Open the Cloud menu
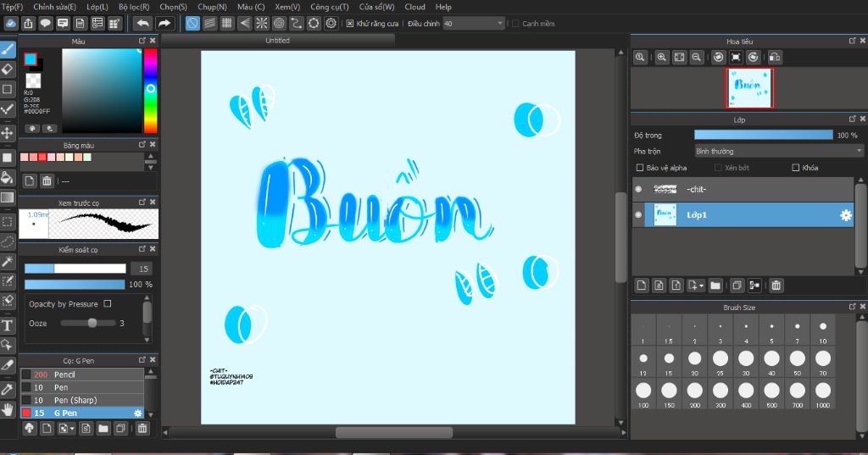The image size is (868, 455). 415,7
